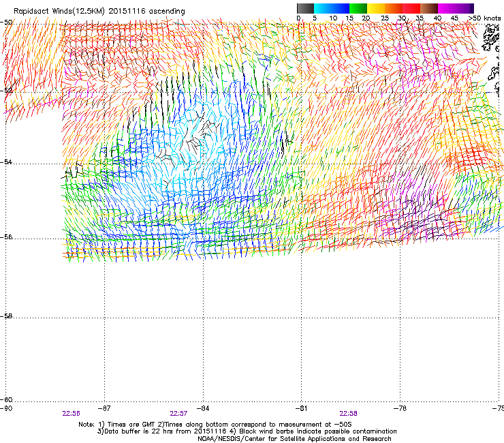The width and height of the screenshot is (504, 443).
Task: Click the '-60' latitude axis label
Action: tap(6, 400)
